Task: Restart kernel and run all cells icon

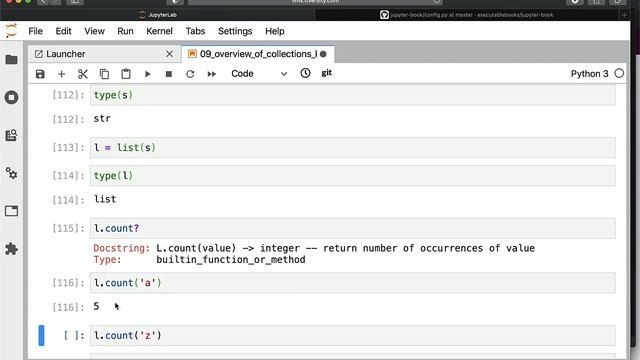Action: point(211,74)
